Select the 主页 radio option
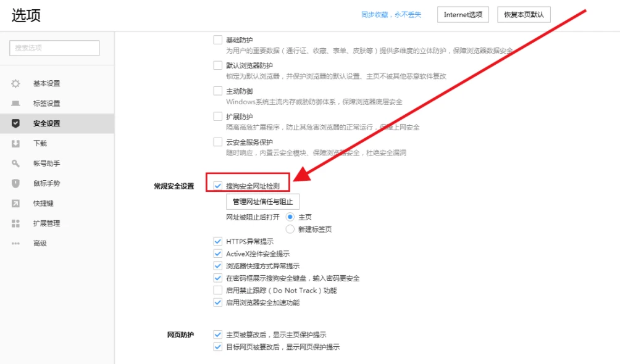The height and width of the screenshot is (364, 620). click(290, 217)
